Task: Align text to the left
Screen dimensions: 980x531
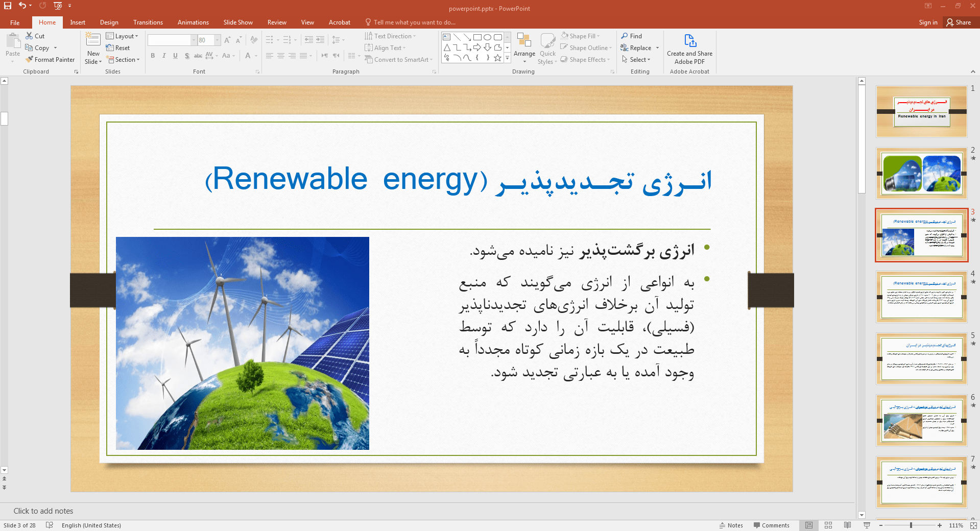Action: 270,56
